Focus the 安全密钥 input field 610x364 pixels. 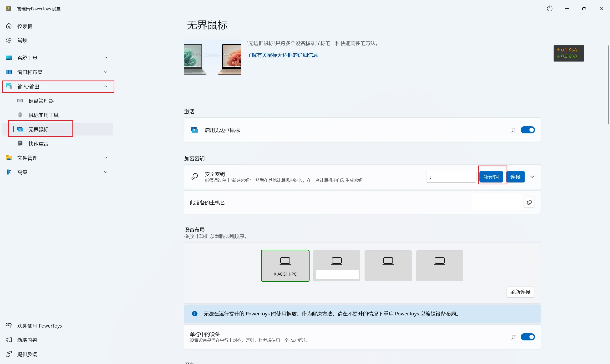point(451,177)
